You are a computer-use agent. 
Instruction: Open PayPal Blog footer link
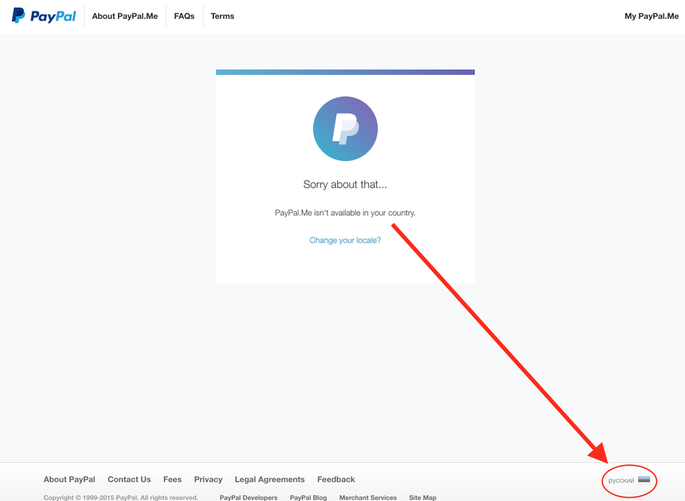point(308,498)
